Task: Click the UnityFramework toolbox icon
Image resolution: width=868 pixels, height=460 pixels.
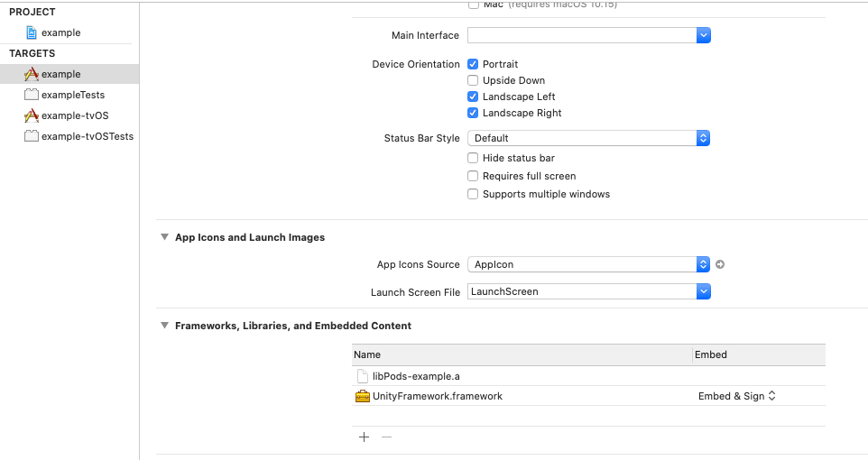Action: [x=363, y=396]
